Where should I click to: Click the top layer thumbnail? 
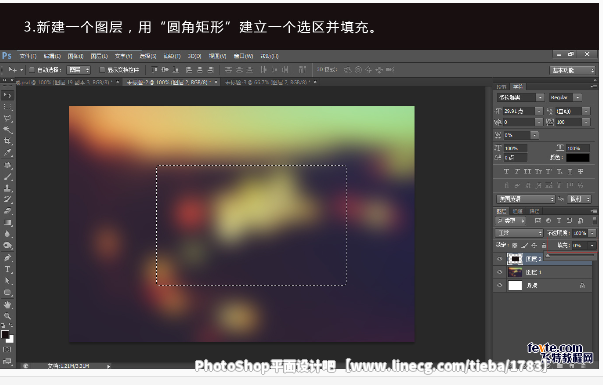coord(515,259)
